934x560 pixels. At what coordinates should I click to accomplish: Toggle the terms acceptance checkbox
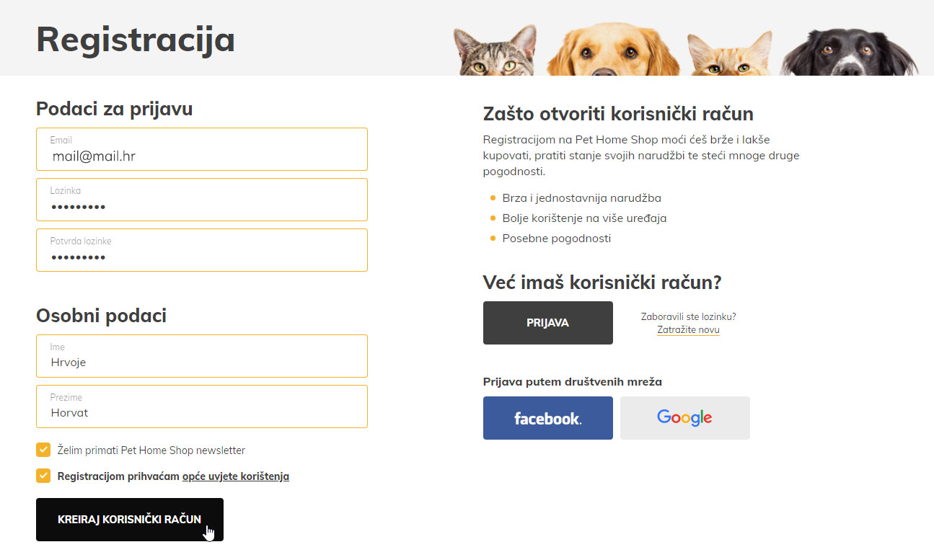[43, 476]
